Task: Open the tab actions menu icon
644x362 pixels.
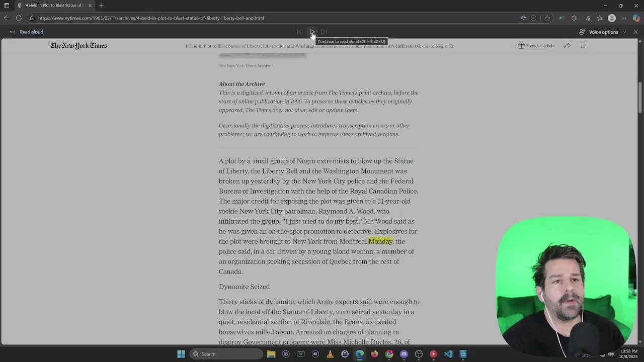Action: [x=7, y=6]
